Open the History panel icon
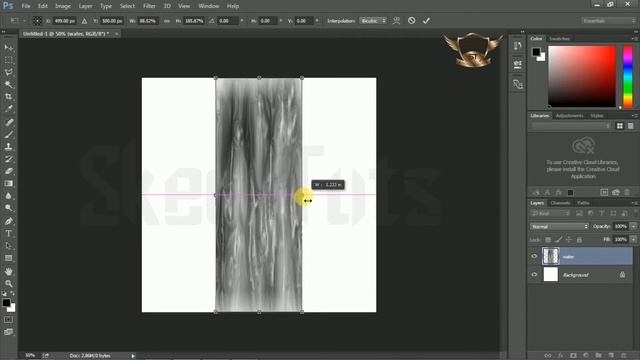This screenshot has width=640, height=360. pos(518,46)
